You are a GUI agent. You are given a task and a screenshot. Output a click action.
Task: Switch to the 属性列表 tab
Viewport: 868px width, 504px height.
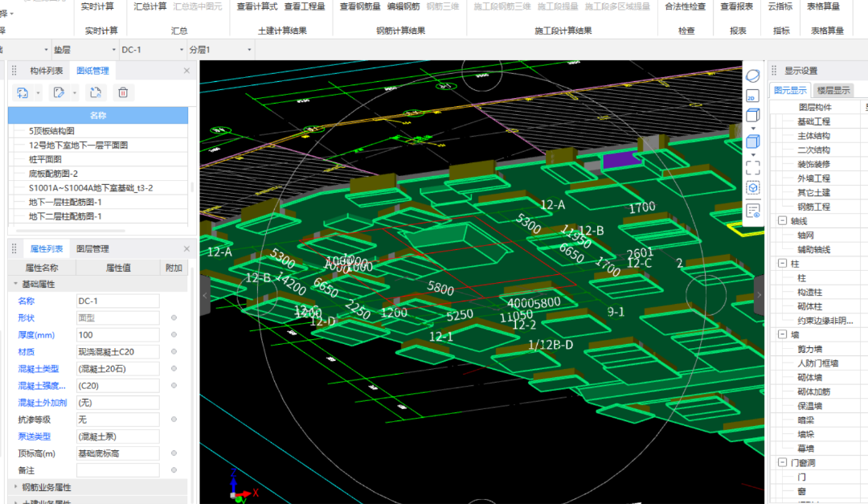(x=47, y=249)
